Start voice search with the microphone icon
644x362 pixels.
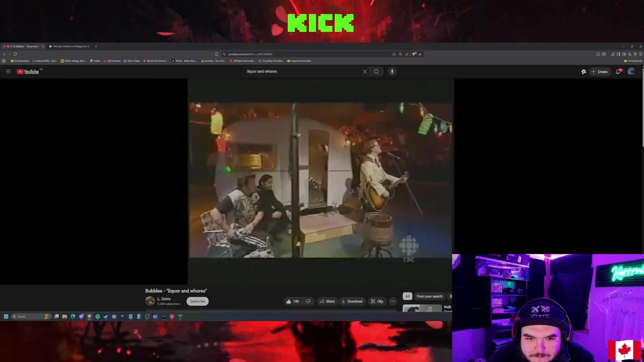(x=392, y=71)
